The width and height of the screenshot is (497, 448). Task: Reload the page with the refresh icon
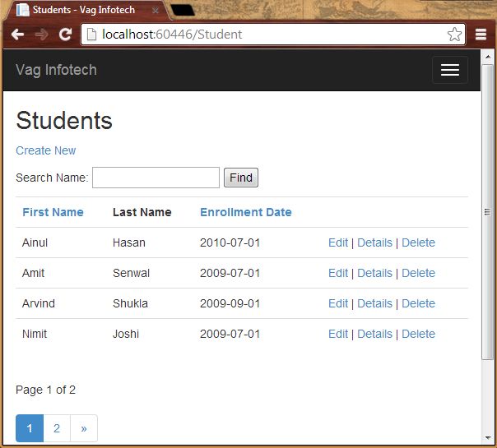[x=65, y=35]
